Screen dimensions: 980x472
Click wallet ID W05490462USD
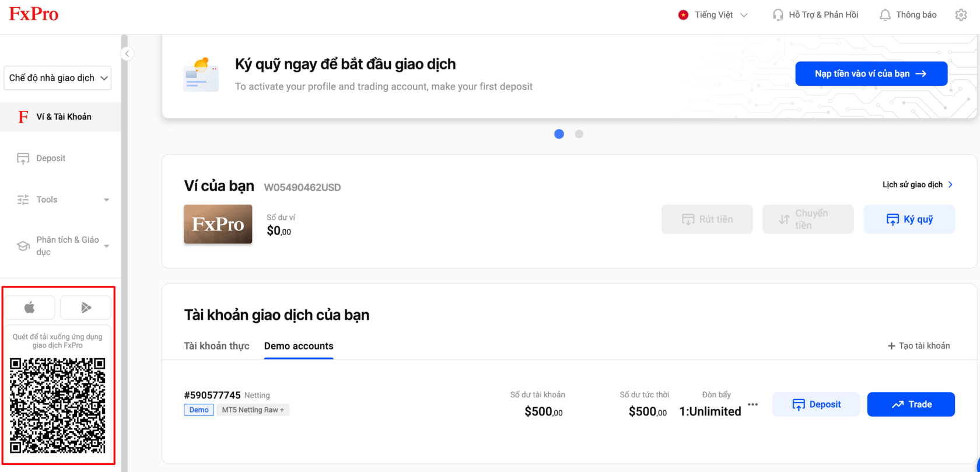point(302,187)
